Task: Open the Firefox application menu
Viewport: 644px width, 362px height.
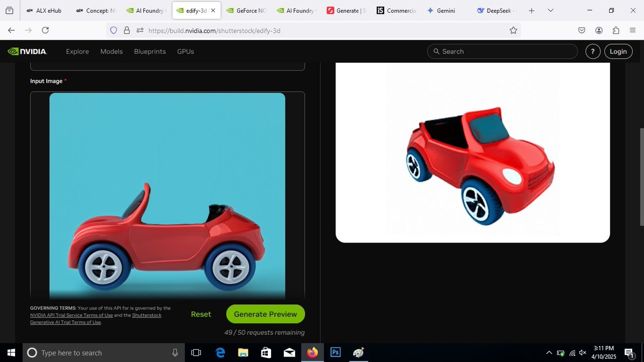Action: [x=633, y=31]
